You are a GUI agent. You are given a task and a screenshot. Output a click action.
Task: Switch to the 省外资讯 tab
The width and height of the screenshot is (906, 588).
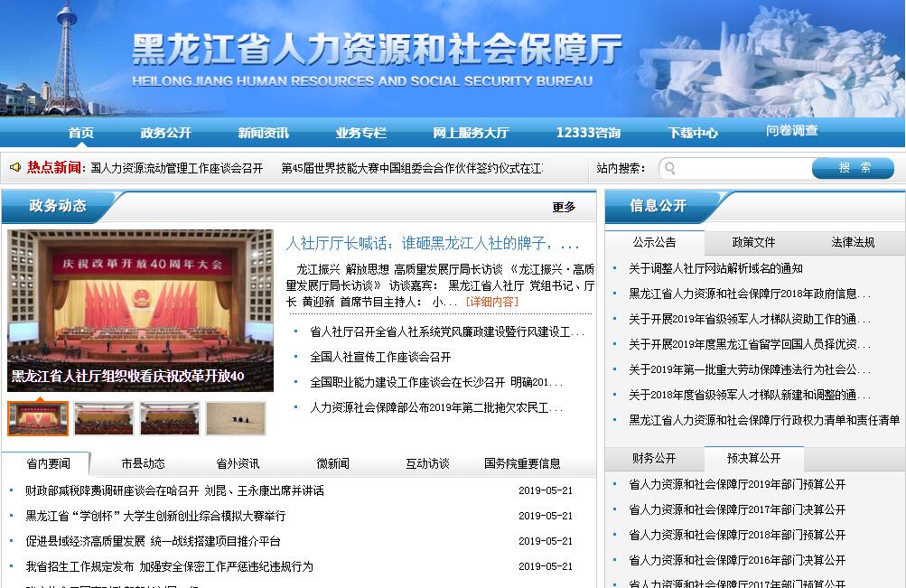(238, 463)
